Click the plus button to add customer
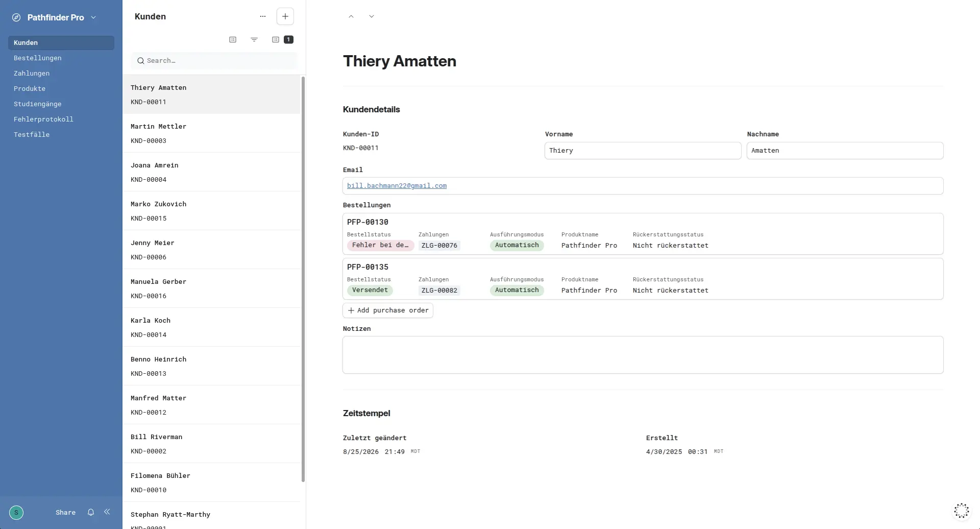The width and height of the screenshot is (980, 529). (285, 16)
